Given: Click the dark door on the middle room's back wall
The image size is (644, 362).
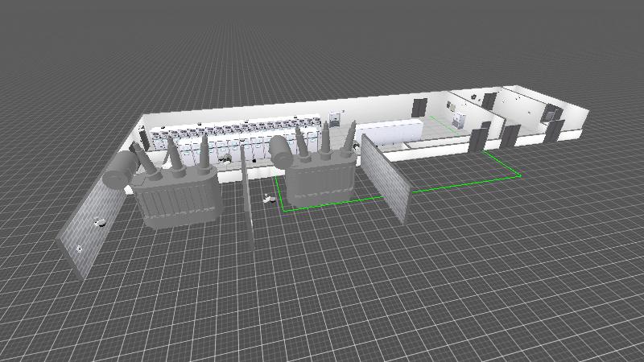Looking at the screenshot, I should 419,107.
